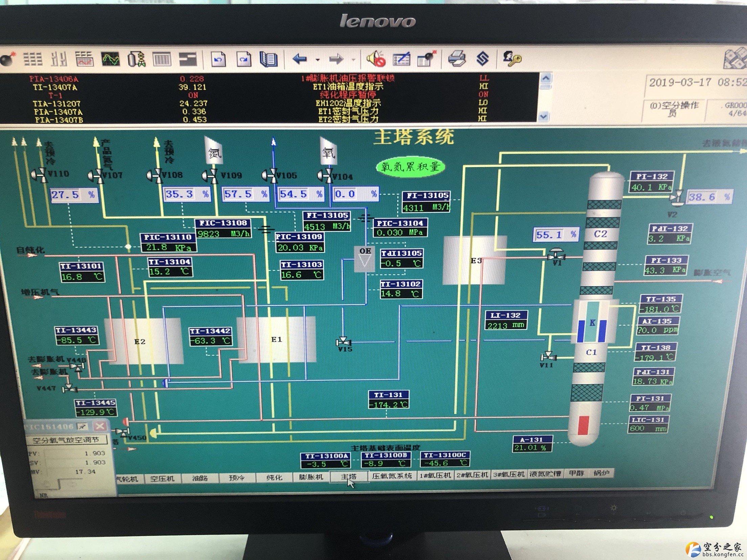
Task: Click valve V109 symbol
Action: coord(210,176)
